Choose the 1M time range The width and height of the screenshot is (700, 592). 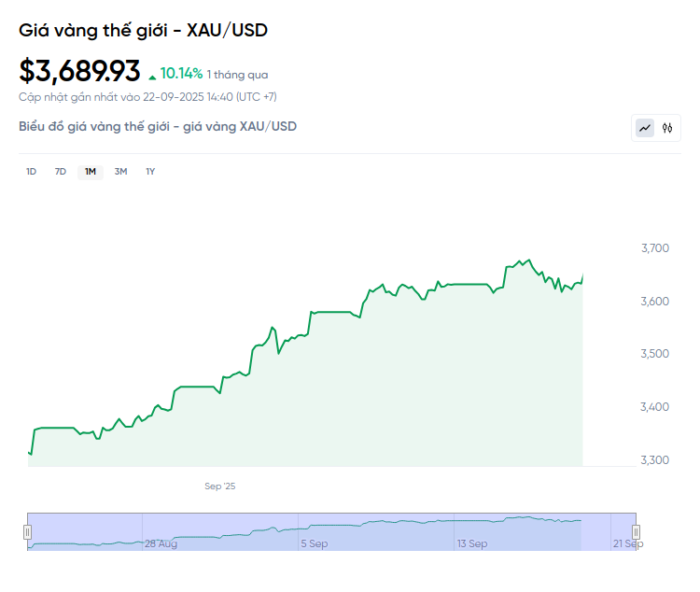(91, 172)
